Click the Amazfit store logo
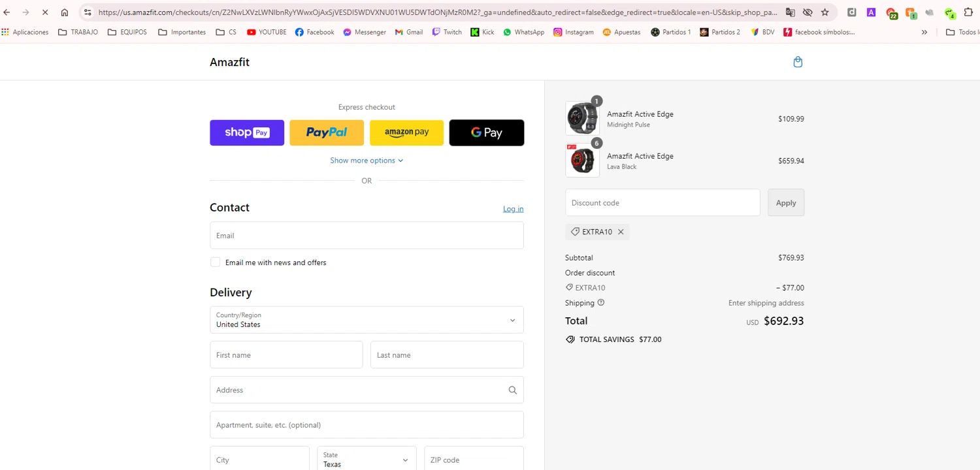980x470 pixels. point(229,62)
